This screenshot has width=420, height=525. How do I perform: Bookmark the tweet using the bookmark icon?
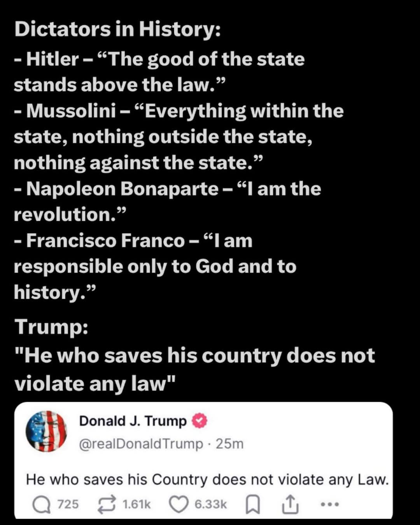tap(253, 505)
